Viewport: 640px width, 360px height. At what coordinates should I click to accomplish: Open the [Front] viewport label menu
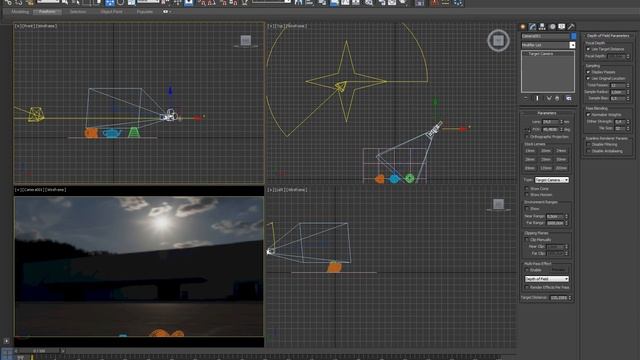[x=28, y=26]
